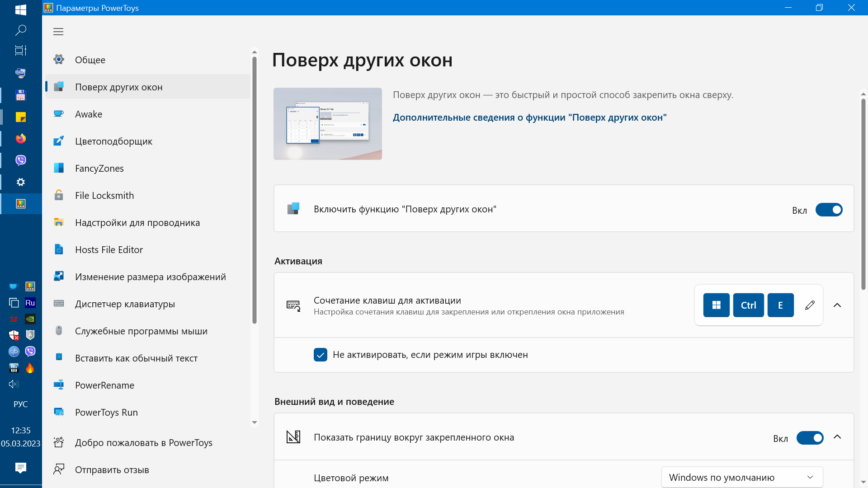Open Цветоподборщик from the sidebar icon
The image size is (868, 488).
click(x=59, y=141)
